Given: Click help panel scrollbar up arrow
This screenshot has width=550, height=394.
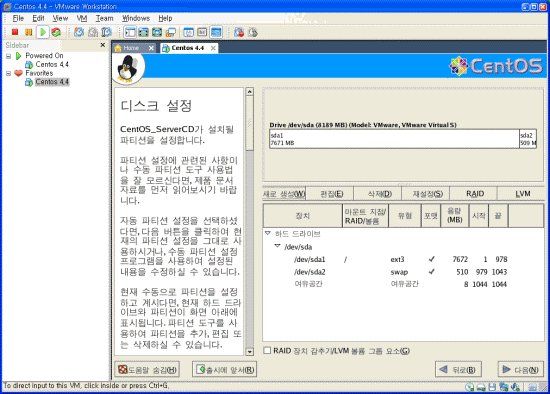Looking at the screenshot, I should 249,92.
